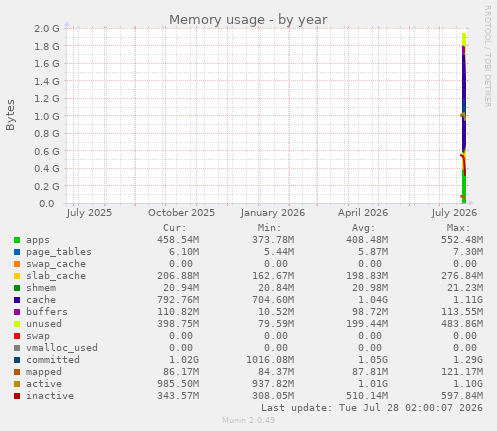The width and height of the screenshot is (497, 431).
Task: Click inactive average value 510.14M
Action: (x=367, y=396)
